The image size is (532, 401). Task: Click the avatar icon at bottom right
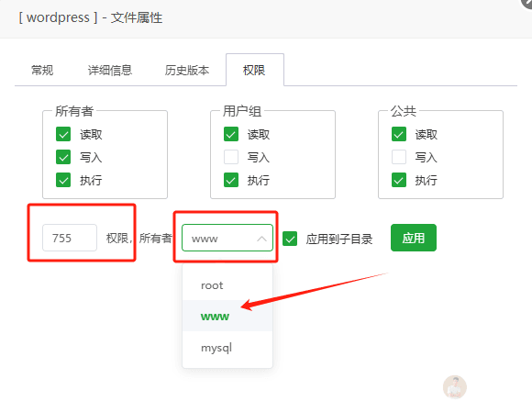click(x=455, y=387)
